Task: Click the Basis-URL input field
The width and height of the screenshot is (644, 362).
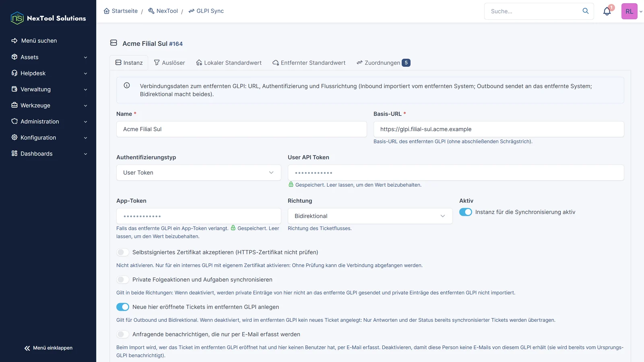Action: pyautogui.click(x=499, y=129)
